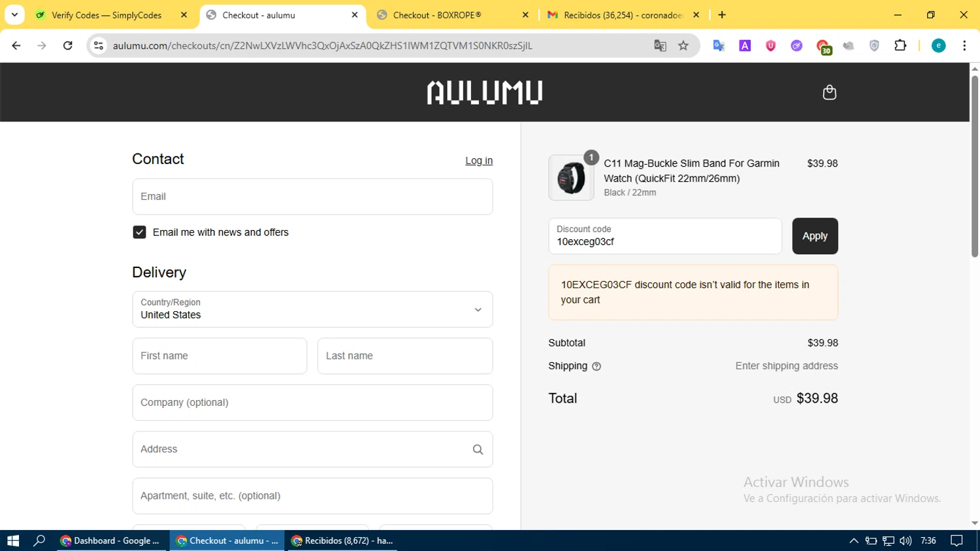Click the browser forward arrow
Image resolution: width=980 pixels, height=551 pixels.
click(x=42, y=45)
